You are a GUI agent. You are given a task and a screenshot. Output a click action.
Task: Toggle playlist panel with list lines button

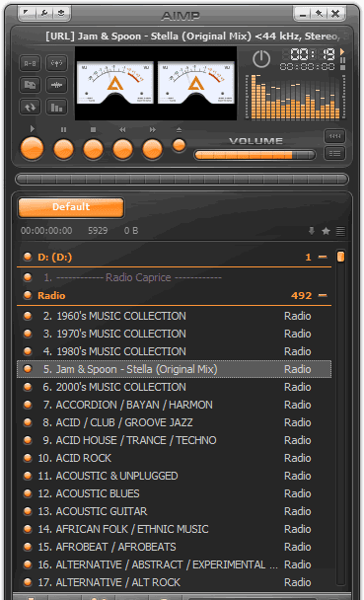335,153
